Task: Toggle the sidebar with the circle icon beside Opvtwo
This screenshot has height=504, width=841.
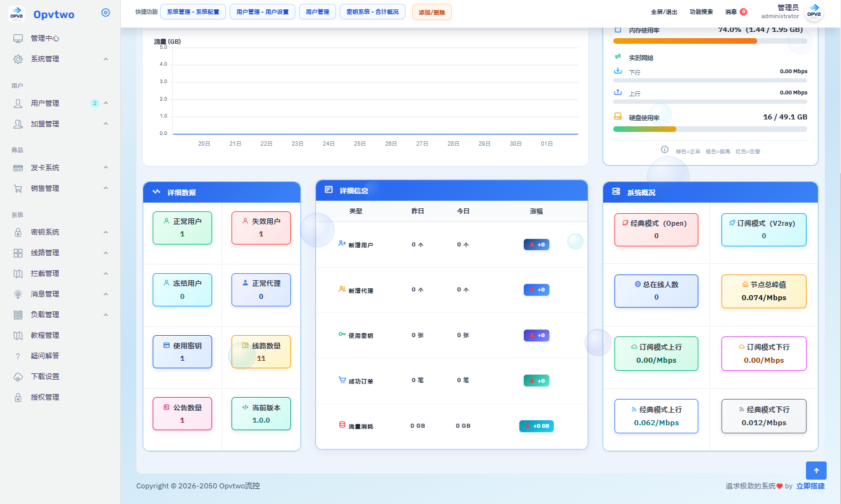Action: click(106, 13)
